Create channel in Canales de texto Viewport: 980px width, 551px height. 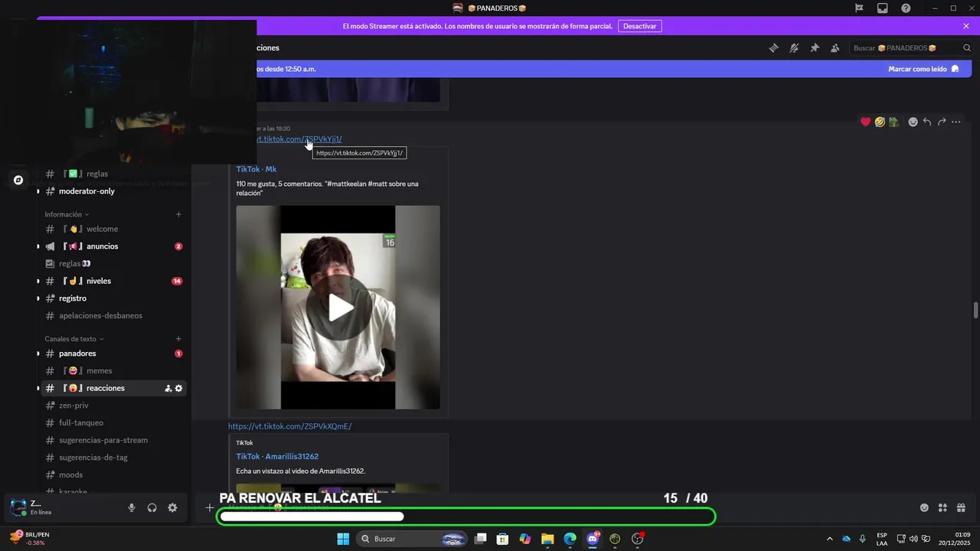(178, 339)
